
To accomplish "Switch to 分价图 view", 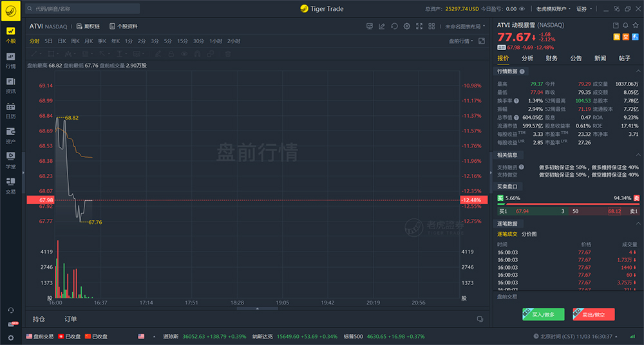I will (x=529, y=234).
